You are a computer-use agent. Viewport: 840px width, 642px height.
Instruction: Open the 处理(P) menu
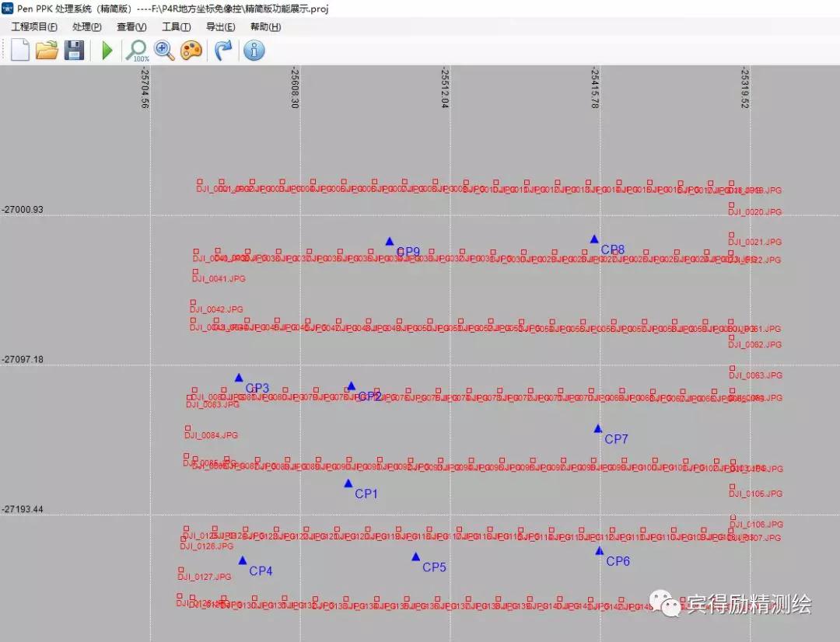point(86,27)
